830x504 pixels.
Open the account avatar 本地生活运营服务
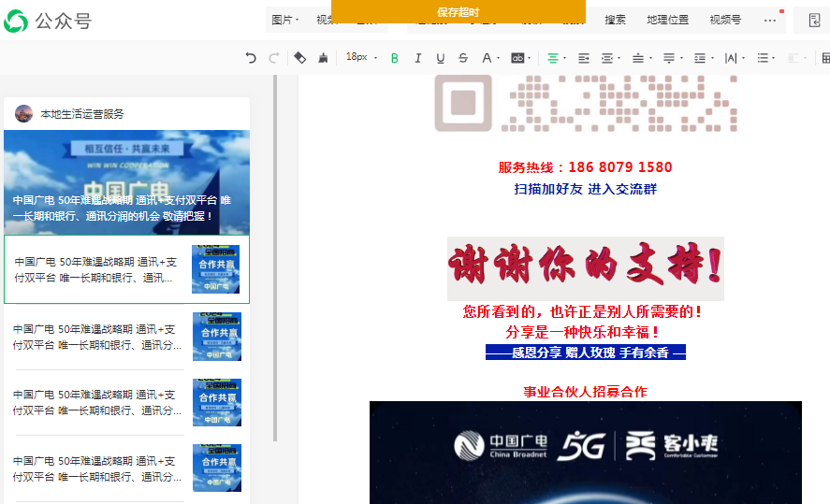(x=23, y=114)
